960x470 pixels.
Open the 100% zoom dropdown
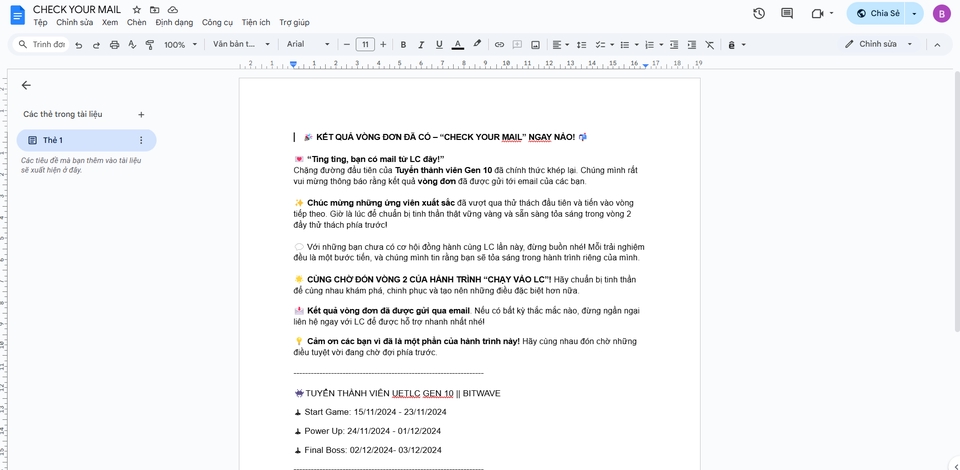[x=181, y=45]
